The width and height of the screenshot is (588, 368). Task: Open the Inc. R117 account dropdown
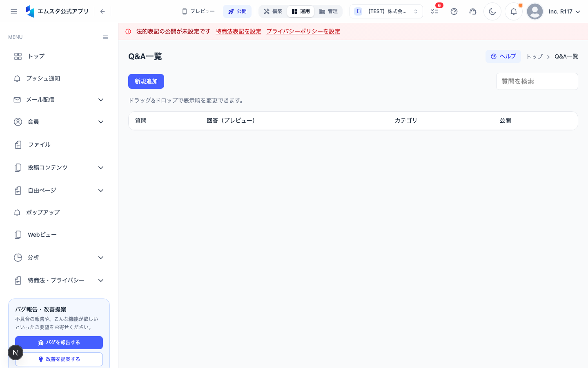click(564, 11)
